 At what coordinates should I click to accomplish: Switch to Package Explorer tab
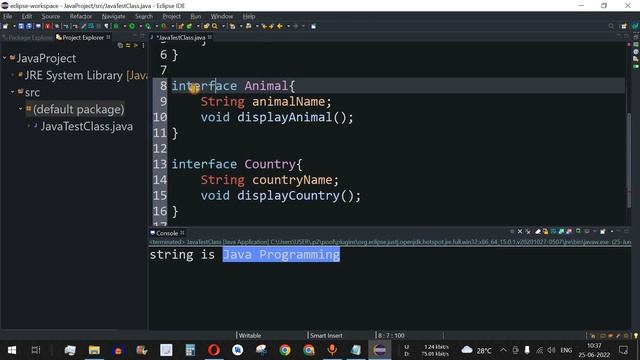(27, 38)
